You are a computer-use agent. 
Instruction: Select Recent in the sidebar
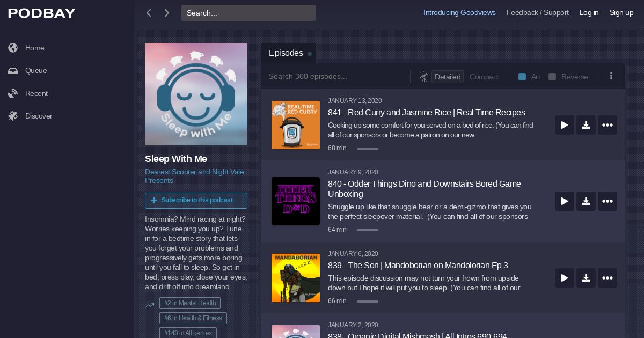pyautogui.click(x=36, y=93)
